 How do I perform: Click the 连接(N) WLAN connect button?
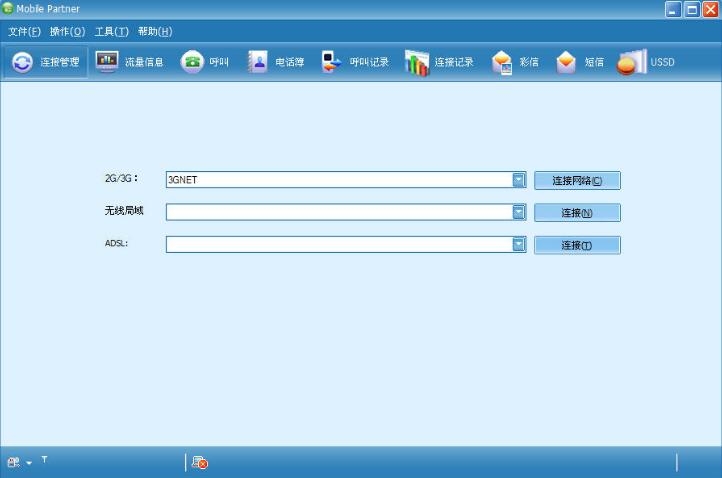[x=577, y=213]
